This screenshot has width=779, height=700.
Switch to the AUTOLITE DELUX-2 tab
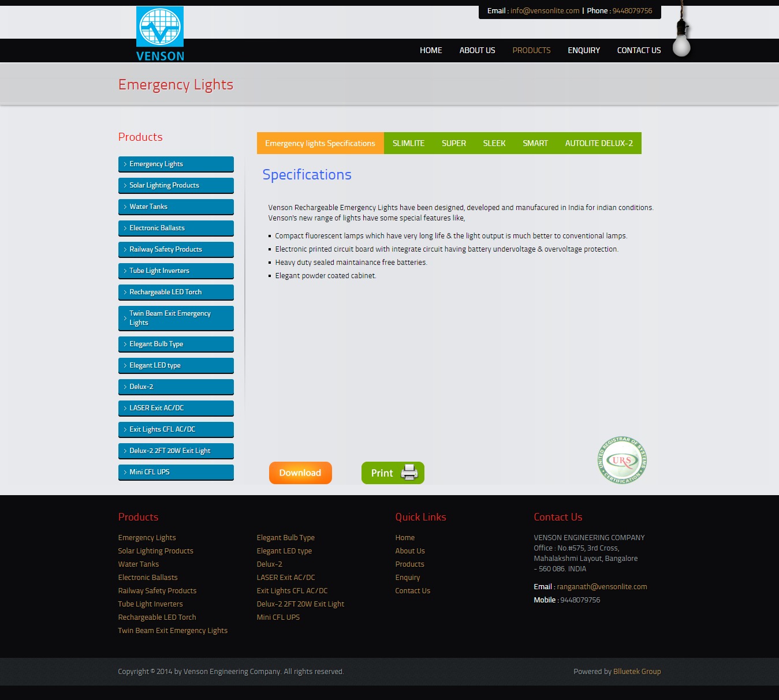[x=599, y=143]
